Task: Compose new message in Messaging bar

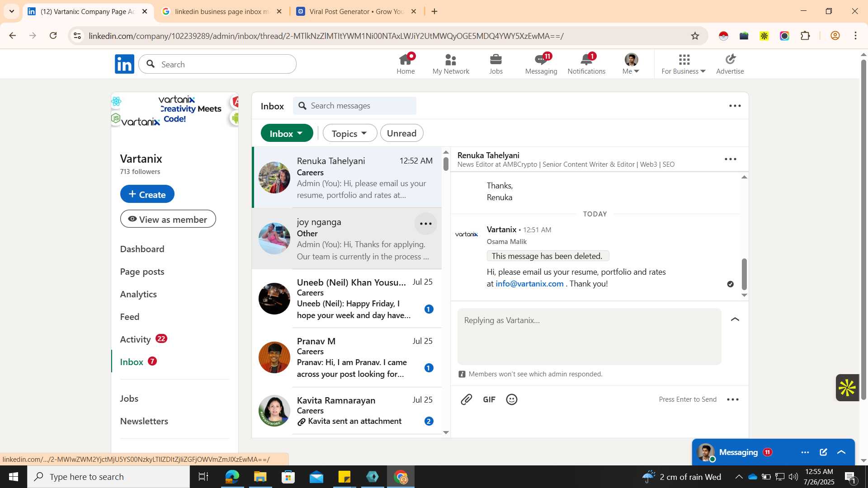Action: (x=823, y=452)
